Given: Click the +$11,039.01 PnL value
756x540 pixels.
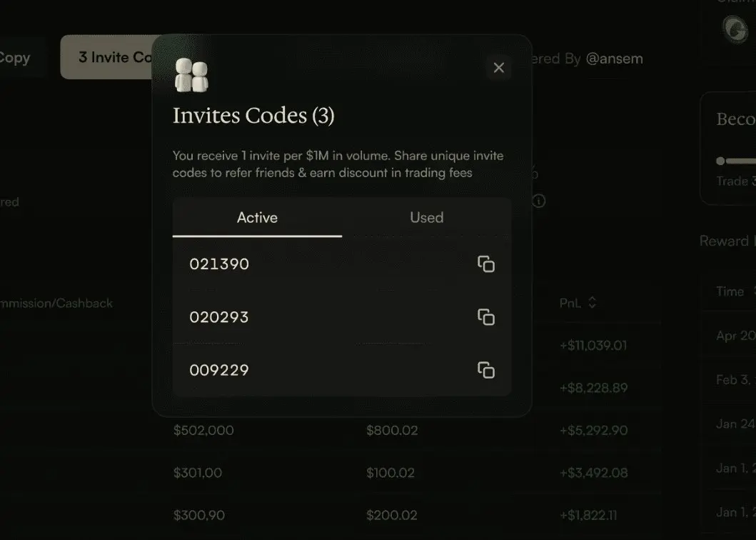Looking at the screenshot, I should [x=593, y=345].
